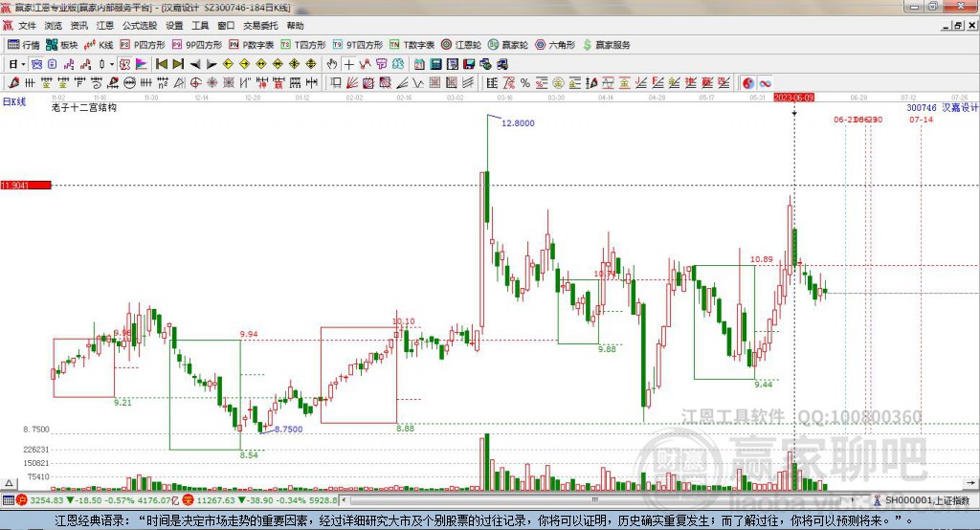The width and height of the screenshot is (980, 530).
Task: Expand the 日 period dropdown arrow
Action: [x=23, y=64]
